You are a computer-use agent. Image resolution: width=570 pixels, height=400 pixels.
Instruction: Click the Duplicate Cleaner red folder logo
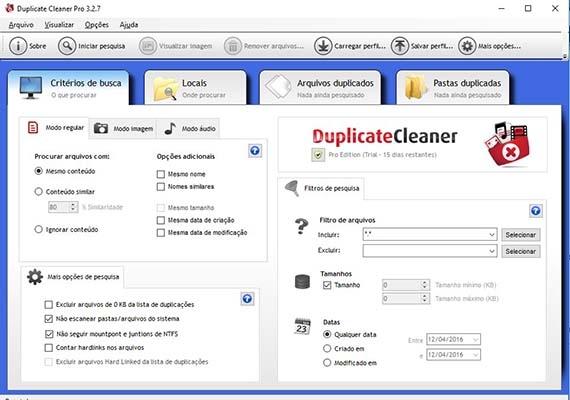(x=507, y=145)
